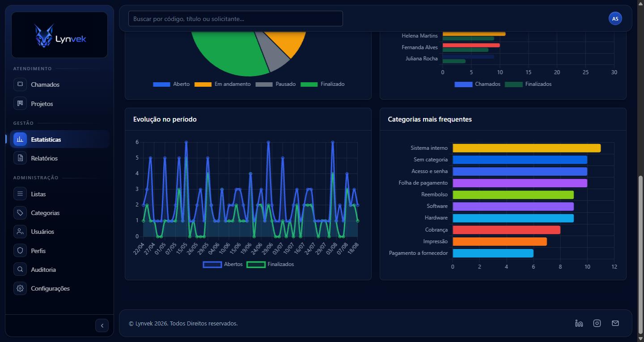
Task: Click the Perfis shield icon
Action: pyautogui.click(x=20, y=251)
